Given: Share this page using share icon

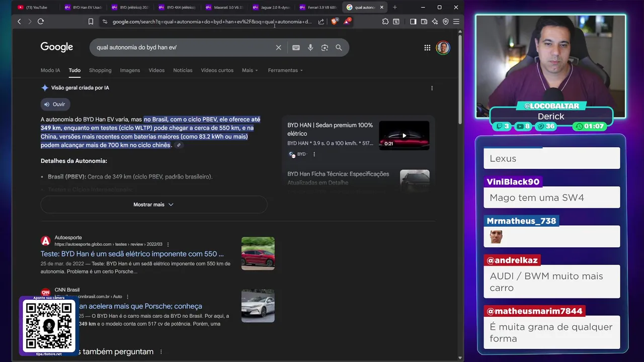Looking at the screenshot, I should click(x=321, y=22).
